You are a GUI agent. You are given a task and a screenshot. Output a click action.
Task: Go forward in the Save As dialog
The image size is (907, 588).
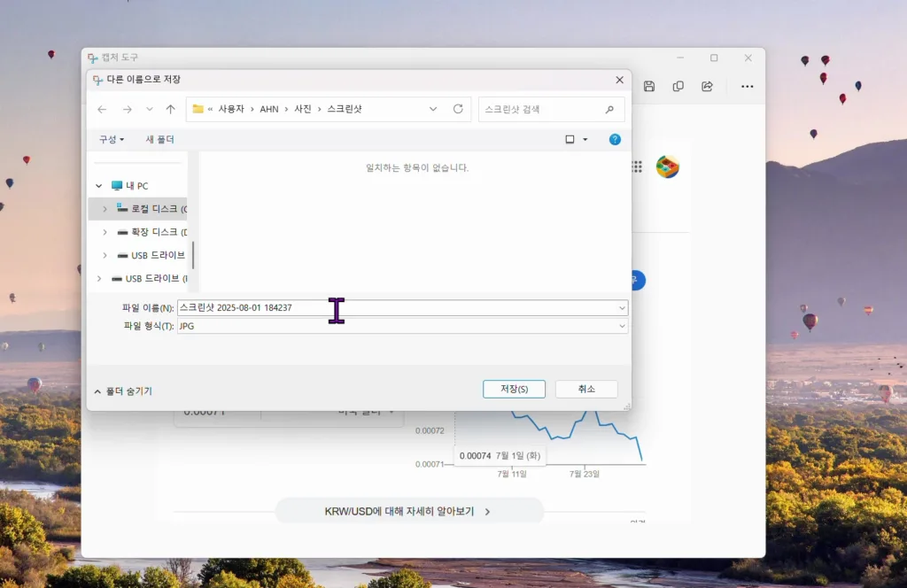pos(128,109)
